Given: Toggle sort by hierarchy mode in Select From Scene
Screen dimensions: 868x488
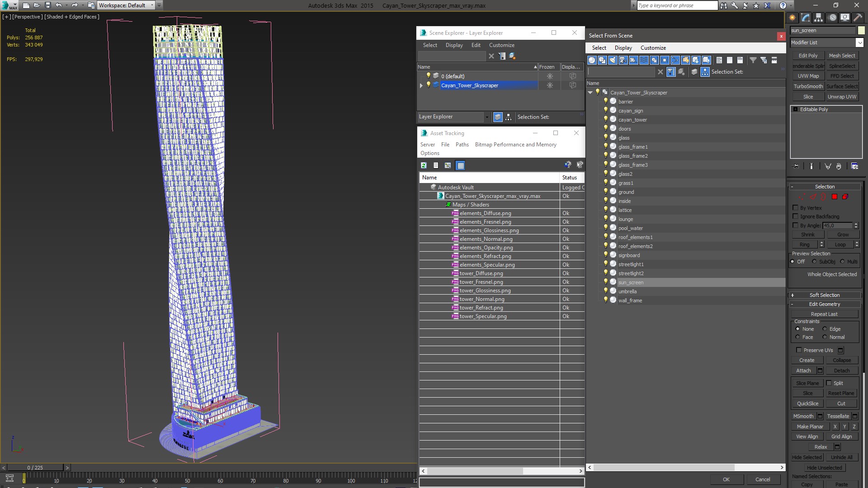Looking at the screenshot, I should 705,72.
